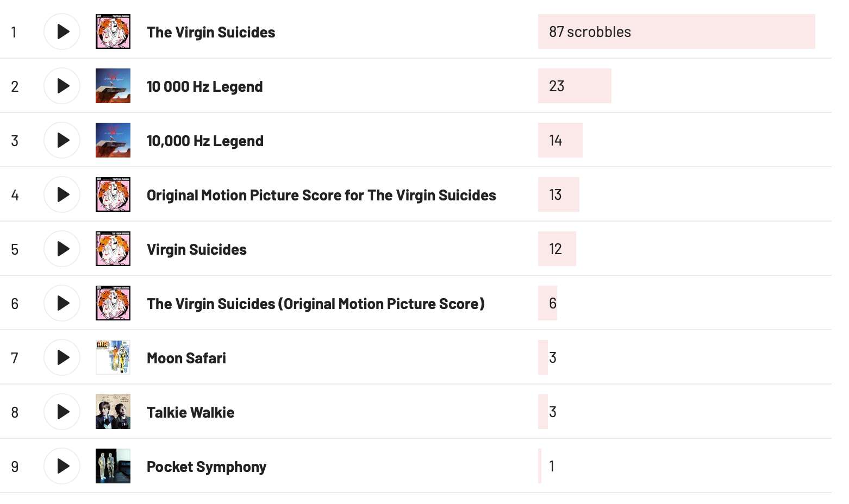Image resolution: width=849 pixels, height=504 pixels.
Task: Open the Moon Safari album cover thumbnail
Action: pyautogui.click(x=113, y=357)
